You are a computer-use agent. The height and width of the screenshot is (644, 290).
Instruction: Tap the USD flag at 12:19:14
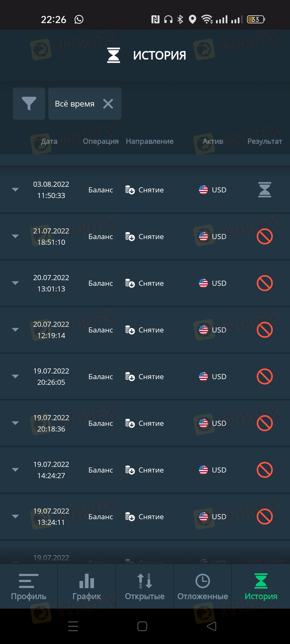coord(203,330)
